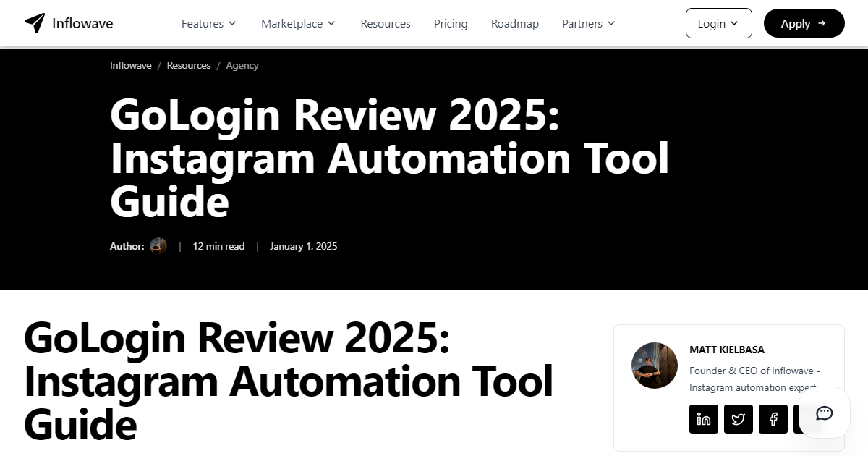868x456 pixels.
Task: Open the author's LinkedIn profile icon
Action: point(704,419)
